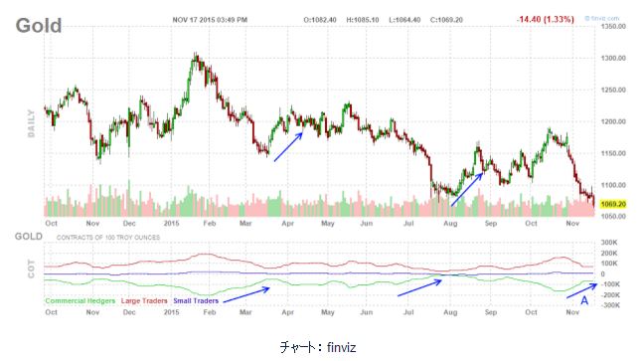This screenshot has width=644, height=361.
Task: Click the blue arrow near August price
Action: pos(467,190)
